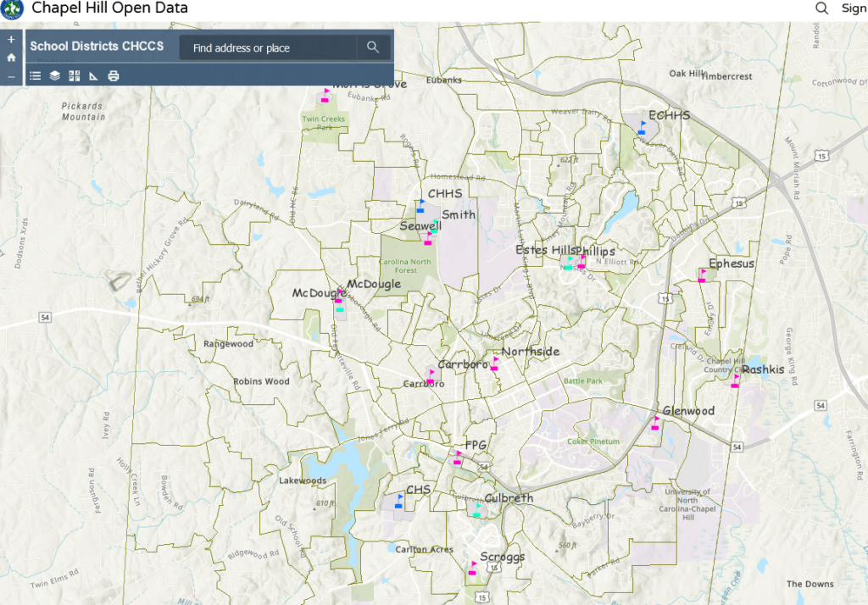
Task: Select the Measurement tool icon
Action: 92,75
